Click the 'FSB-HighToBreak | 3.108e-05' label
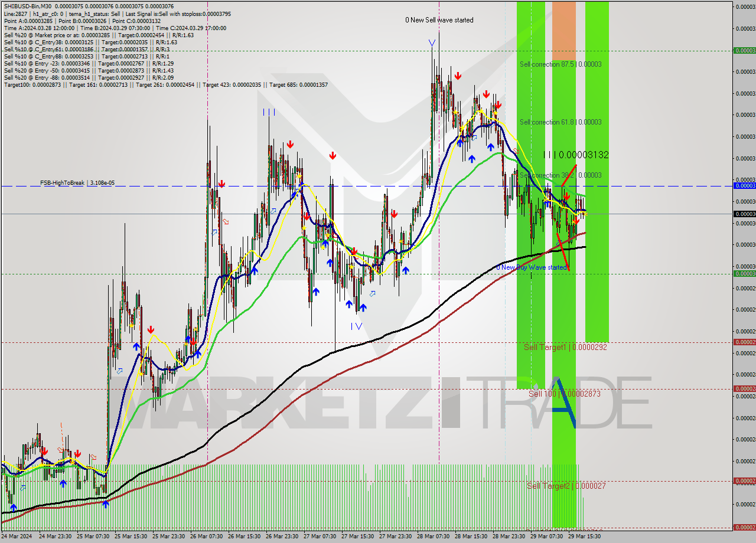This screenshot has width=756, height=543. pos(77,183)
